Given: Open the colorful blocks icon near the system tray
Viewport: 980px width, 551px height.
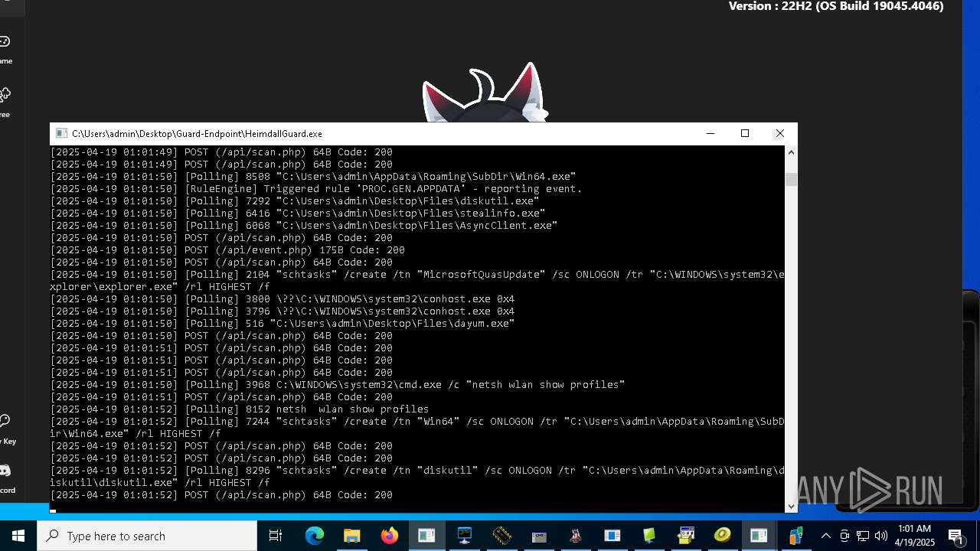Looking at the screenshot, I should (796, 536).
